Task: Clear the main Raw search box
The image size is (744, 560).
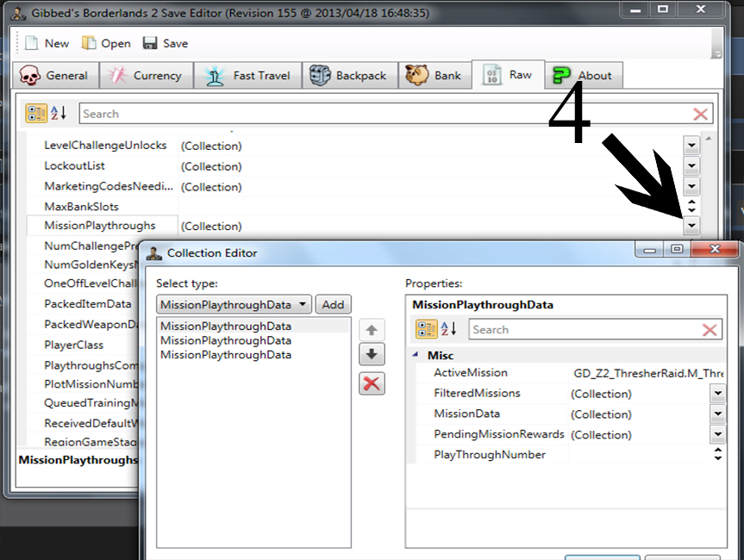Action: coord(701,114)
